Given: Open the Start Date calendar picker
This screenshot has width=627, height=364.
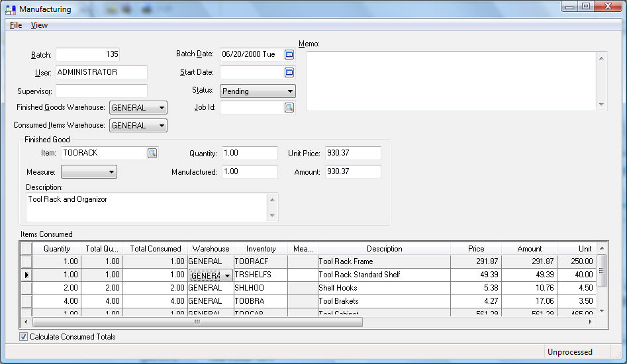Looking at the screenshot, I should coord(289,72).
